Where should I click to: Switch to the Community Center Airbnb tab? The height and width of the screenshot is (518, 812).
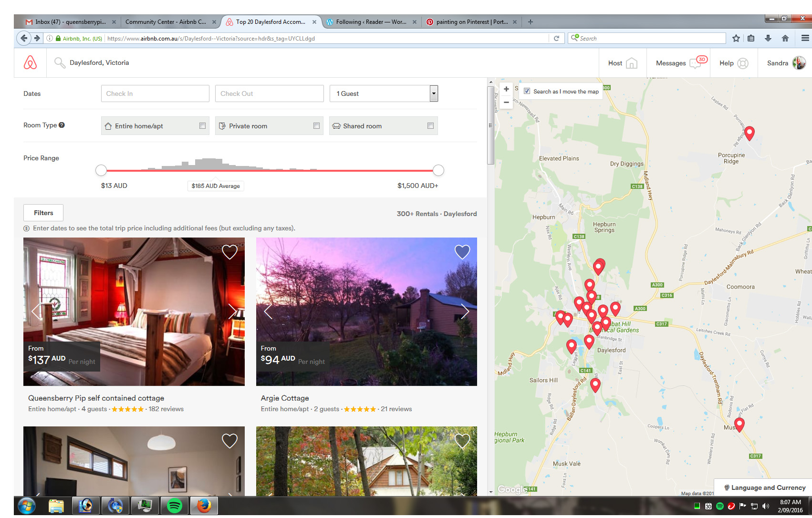pos(166,21)
